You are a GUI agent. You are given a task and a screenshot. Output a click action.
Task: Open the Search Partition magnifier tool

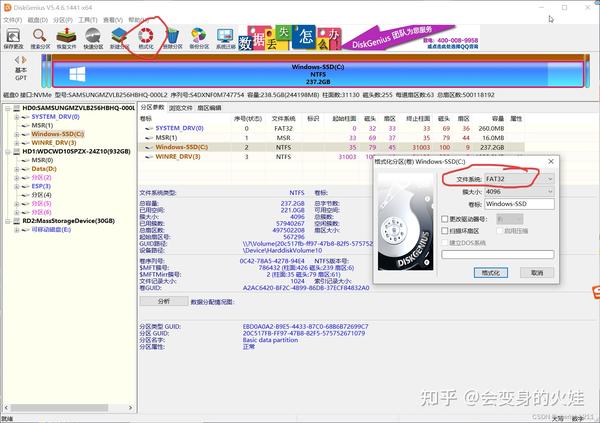[x=40, y=38]
